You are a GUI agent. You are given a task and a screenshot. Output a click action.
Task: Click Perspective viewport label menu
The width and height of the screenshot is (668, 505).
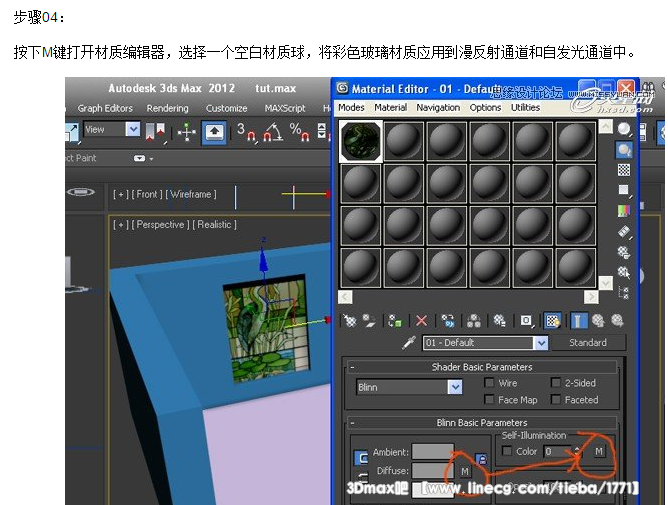160,225
